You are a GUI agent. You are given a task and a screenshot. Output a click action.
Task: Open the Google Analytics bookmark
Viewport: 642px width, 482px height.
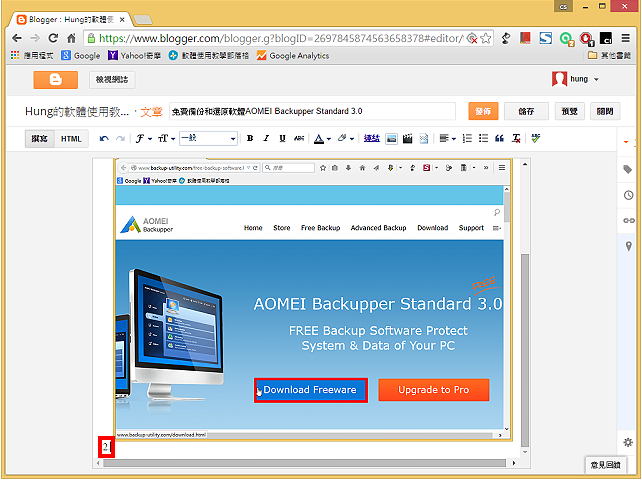pyautogui.click(x=293, y=55)
